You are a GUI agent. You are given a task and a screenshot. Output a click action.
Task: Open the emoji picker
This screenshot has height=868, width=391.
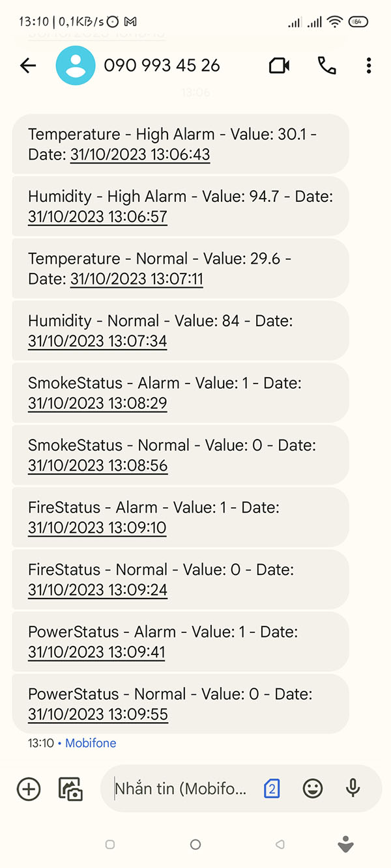[x=313, y=789]
